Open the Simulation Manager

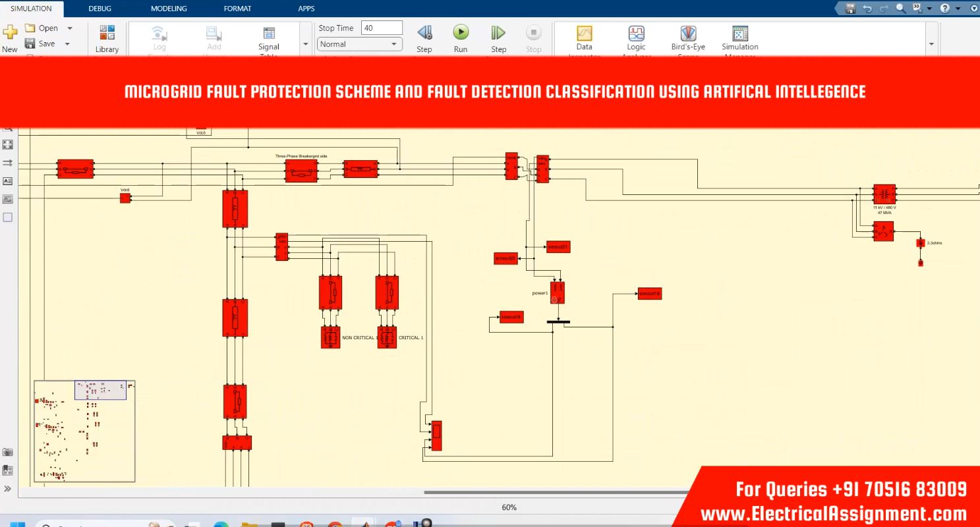[x=739, y=38]
